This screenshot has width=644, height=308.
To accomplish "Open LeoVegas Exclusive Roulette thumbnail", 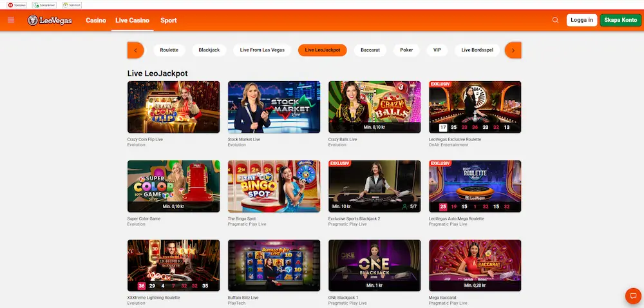I will (x=475, y=107).
